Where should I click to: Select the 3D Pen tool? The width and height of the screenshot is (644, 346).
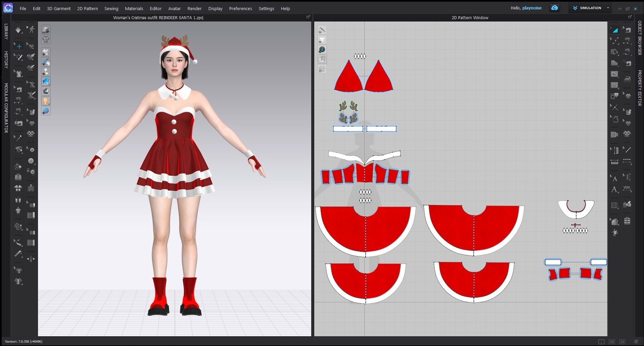pyautogui.click(x=31, y=57)
